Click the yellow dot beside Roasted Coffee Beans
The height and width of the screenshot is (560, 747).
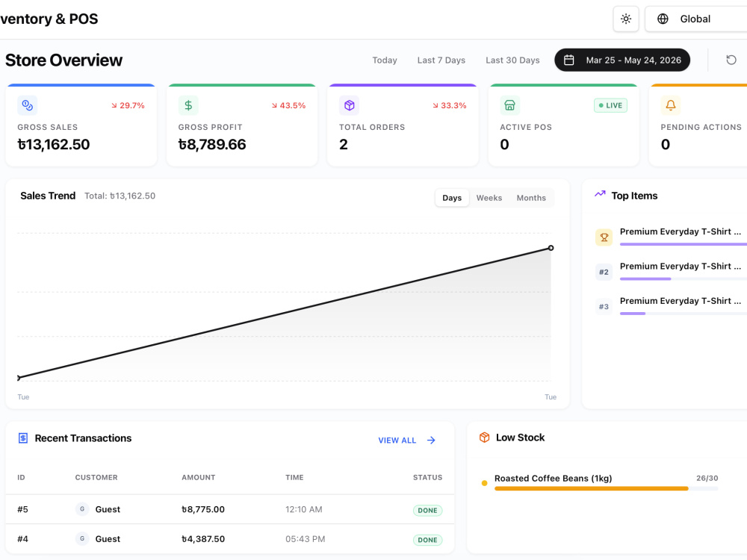(x=485, y=483)
